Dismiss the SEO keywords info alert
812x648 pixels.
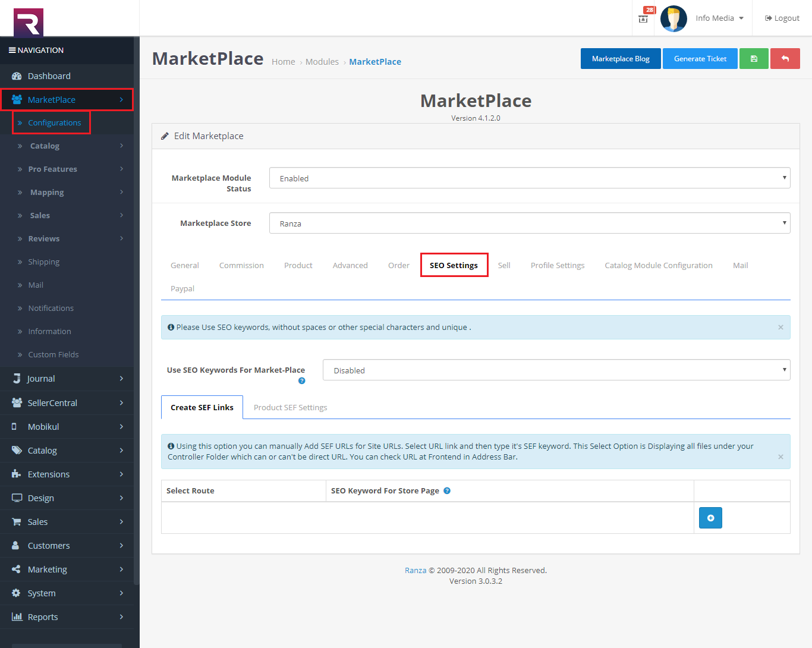(x=780, y=328)
